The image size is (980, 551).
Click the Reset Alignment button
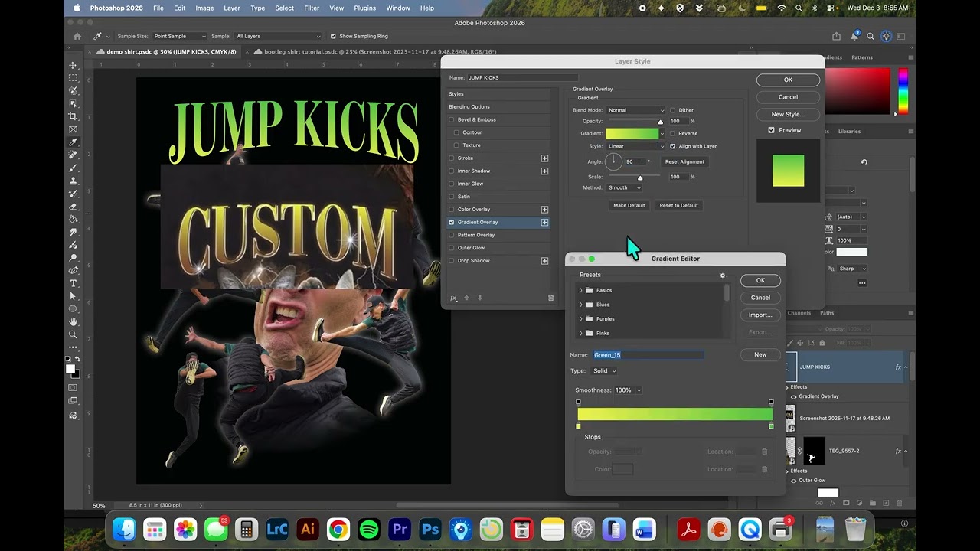point(684,161)
